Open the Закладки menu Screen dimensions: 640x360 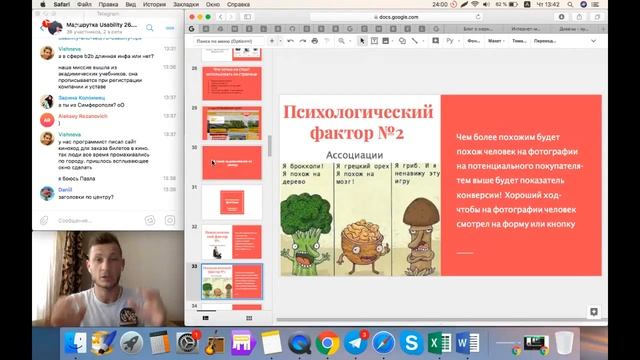[x=186, y=4]
